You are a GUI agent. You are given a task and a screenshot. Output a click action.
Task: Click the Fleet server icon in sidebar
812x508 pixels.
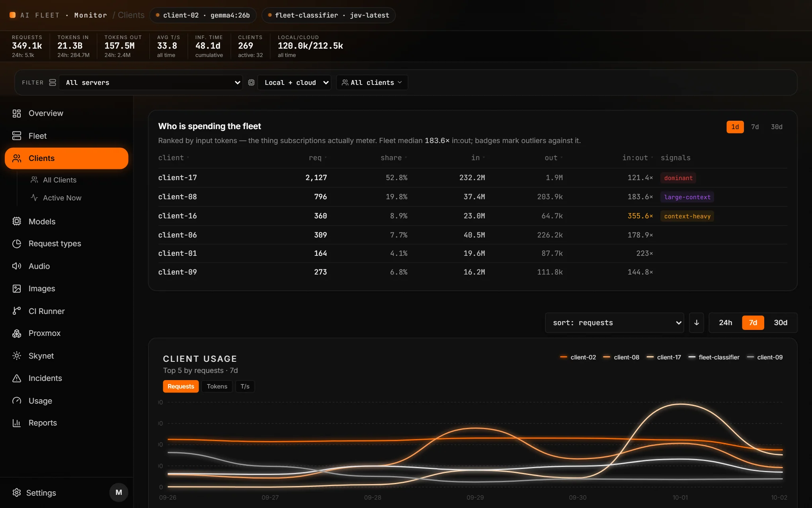17,136
